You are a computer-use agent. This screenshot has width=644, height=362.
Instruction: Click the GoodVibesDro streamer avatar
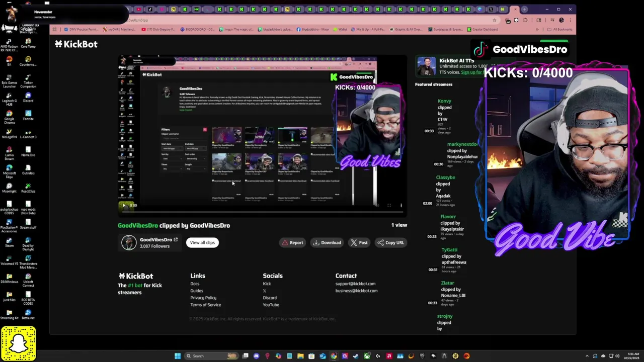[129, 242]
